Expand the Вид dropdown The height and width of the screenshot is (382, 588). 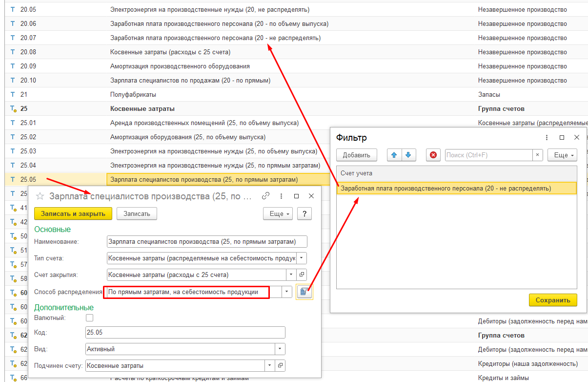(x=280, y=349)
